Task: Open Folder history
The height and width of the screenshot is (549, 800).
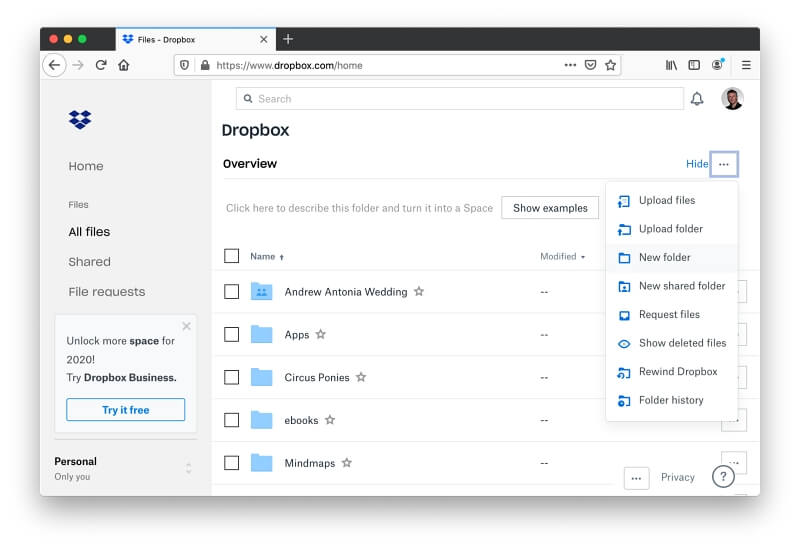Action: click(672, 401)
